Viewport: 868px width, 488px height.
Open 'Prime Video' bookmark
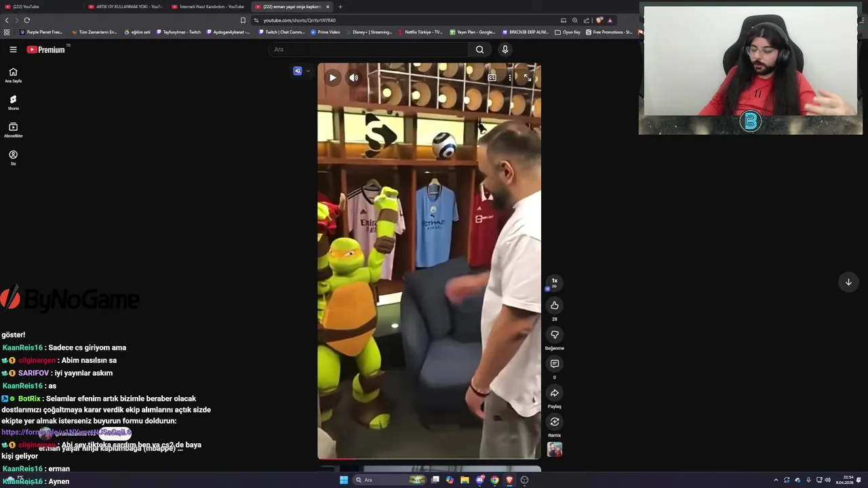(325, 32)
